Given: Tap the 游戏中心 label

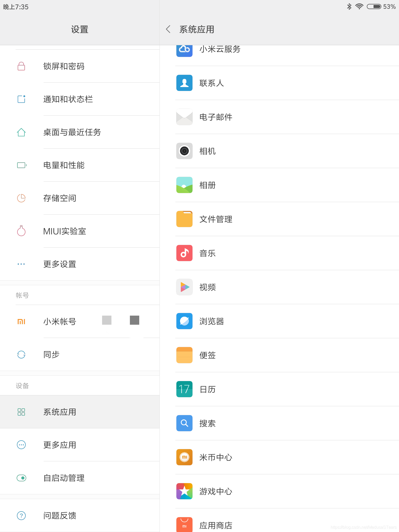Looking at the screenshot, I should pos(216,491).
